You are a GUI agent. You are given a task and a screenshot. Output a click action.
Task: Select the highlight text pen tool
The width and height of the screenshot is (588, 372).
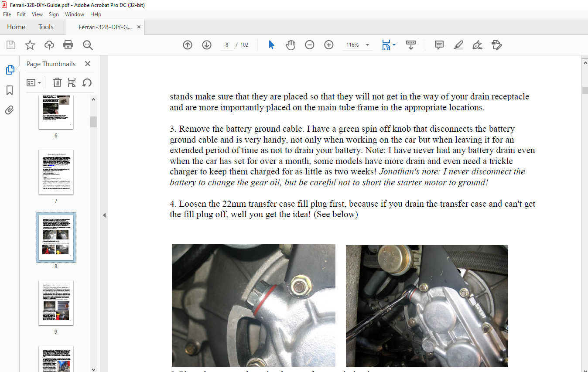(x=458, y=45)
